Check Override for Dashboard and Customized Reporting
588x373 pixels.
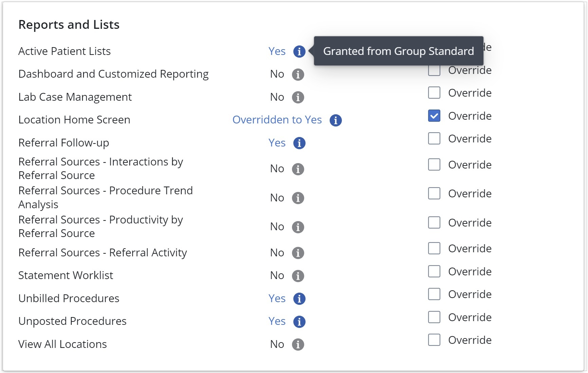(x=434, y=70)
